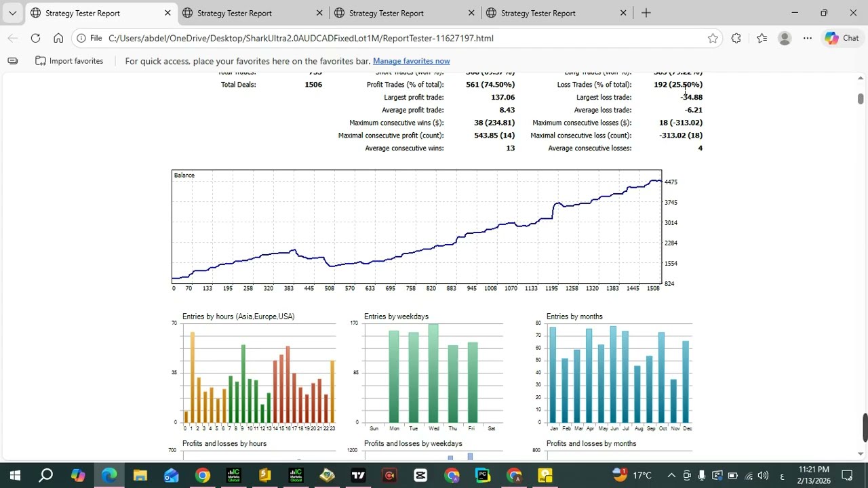Image resolution: width=868 pixels, height=488 pixels.
Task: Select Largest profit trade value 137.06
Action: [x=502, y=98]
